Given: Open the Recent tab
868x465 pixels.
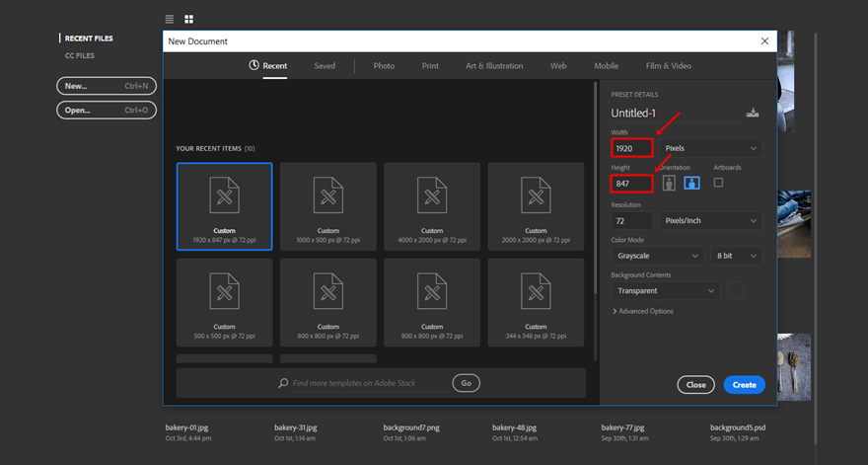Looking at the screenshot, I should [x=268, y=65].
